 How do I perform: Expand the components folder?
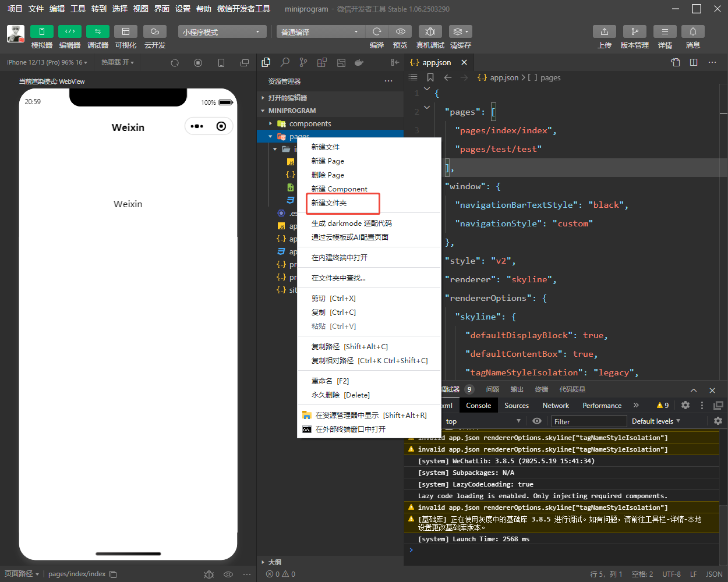[330, 123]
